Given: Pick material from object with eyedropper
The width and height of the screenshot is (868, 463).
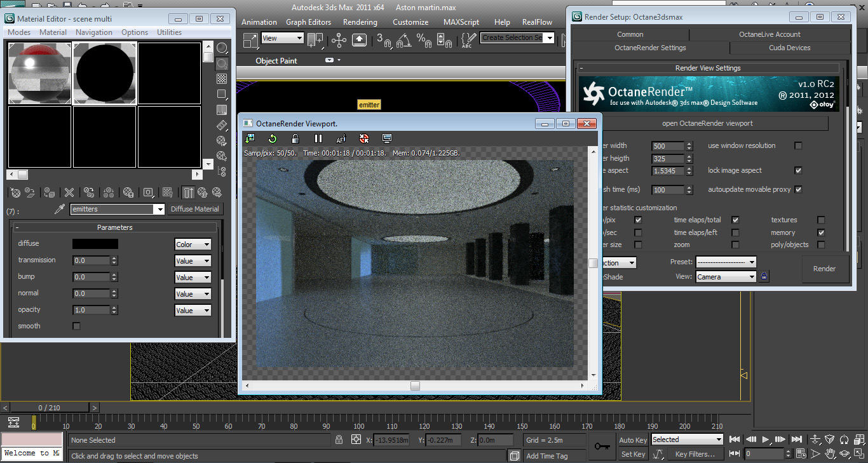Looking at the screenshot, I should 60,209.
